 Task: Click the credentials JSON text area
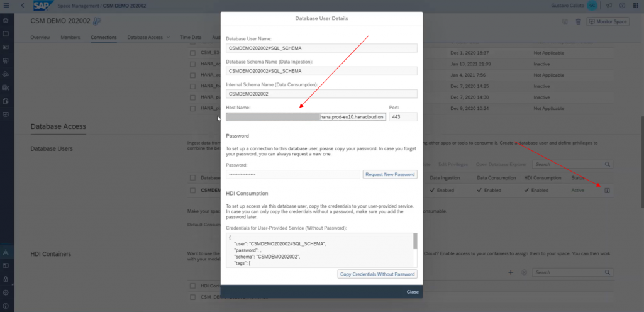pyautogui.click(x=319, y=250)
